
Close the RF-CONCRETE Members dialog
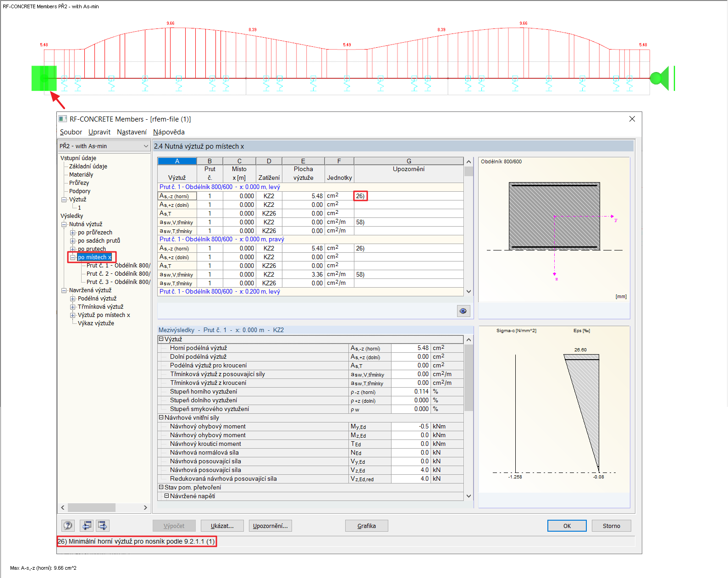point(632,119)
